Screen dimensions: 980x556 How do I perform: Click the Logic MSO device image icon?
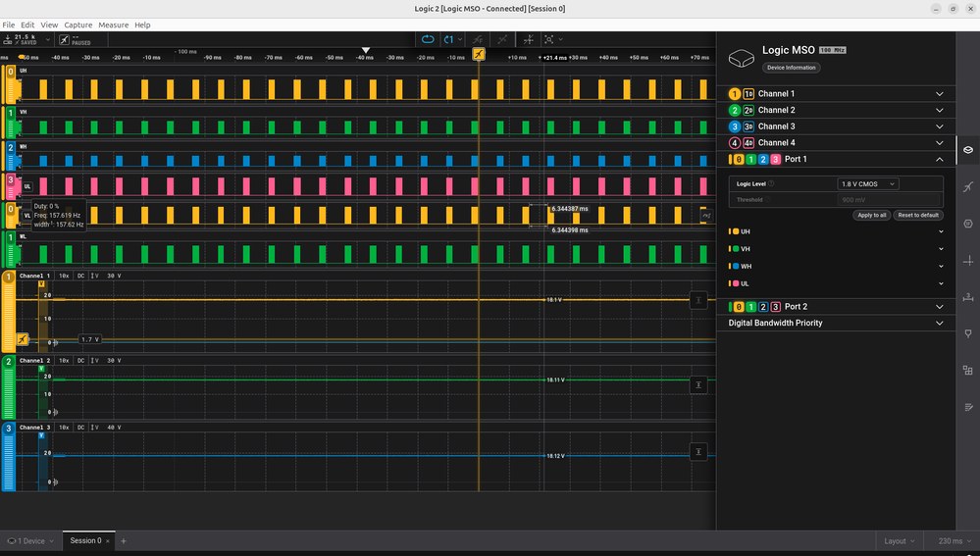[742, 59]
